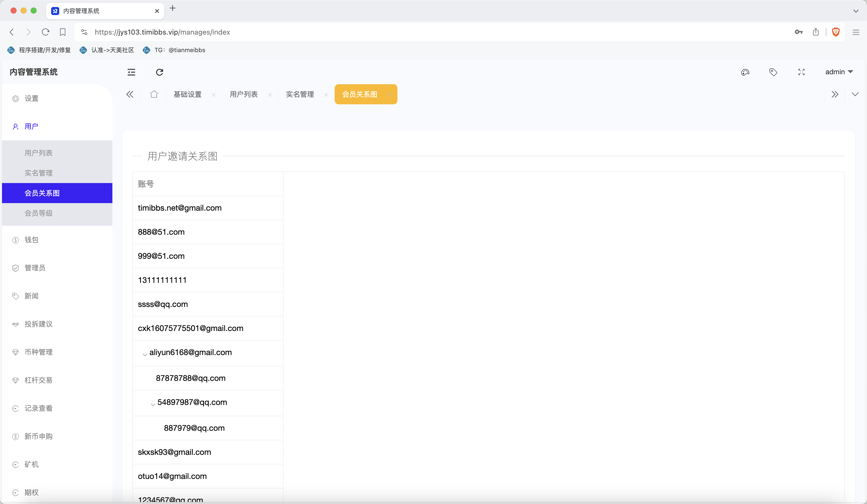
Task: Expand the 投拆建议 sidebar menu
Action: coord(57,324)
